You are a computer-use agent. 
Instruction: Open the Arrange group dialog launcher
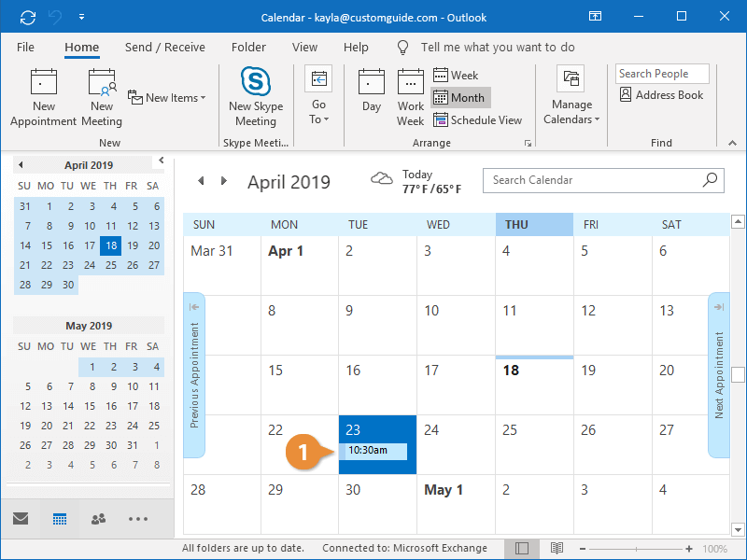[528, 143]
